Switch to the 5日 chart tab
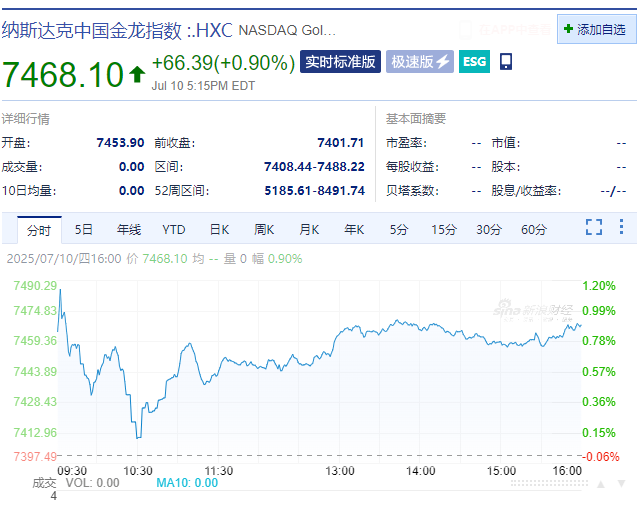 (x=84, y=230)
